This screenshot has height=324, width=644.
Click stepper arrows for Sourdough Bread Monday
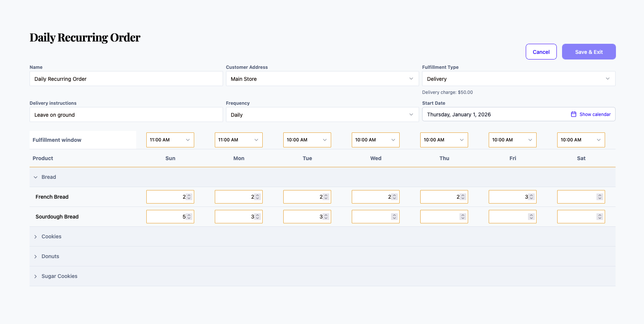[x=257, y=217]
